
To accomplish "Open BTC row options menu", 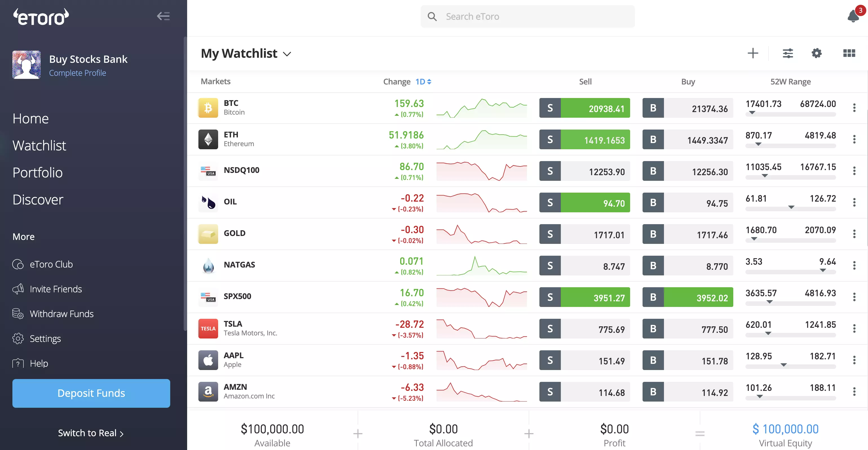I will coord(854,108).
